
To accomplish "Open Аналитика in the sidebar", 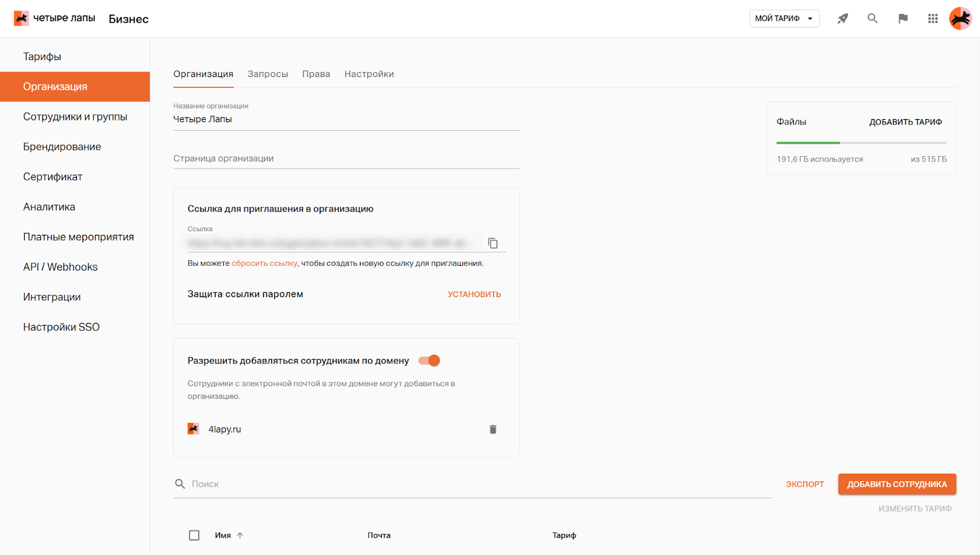I will (75, 207).
